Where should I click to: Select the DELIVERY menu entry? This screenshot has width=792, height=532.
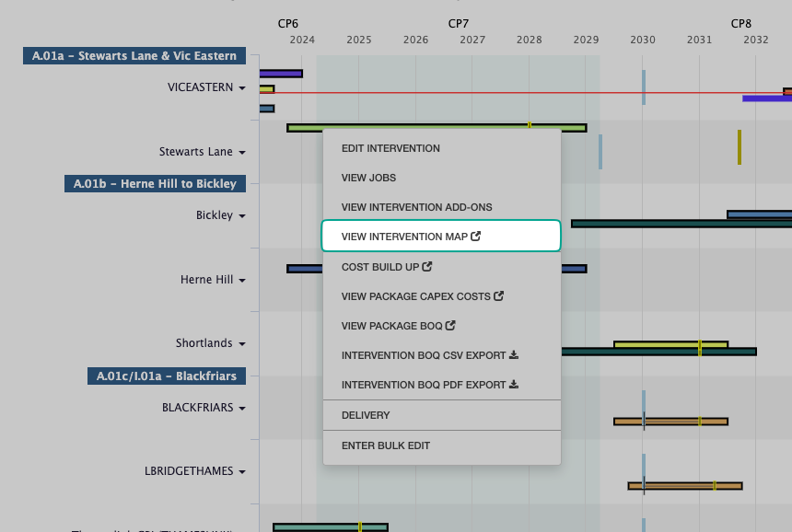(x=367, y=415)
